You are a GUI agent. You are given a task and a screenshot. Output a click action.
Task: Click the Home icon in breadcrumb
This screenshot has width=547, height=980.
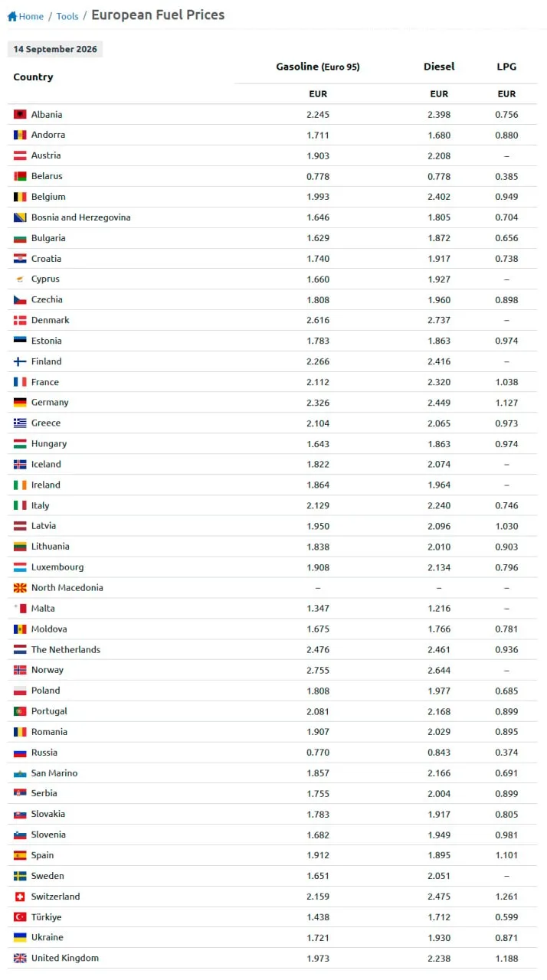(12, 16)
